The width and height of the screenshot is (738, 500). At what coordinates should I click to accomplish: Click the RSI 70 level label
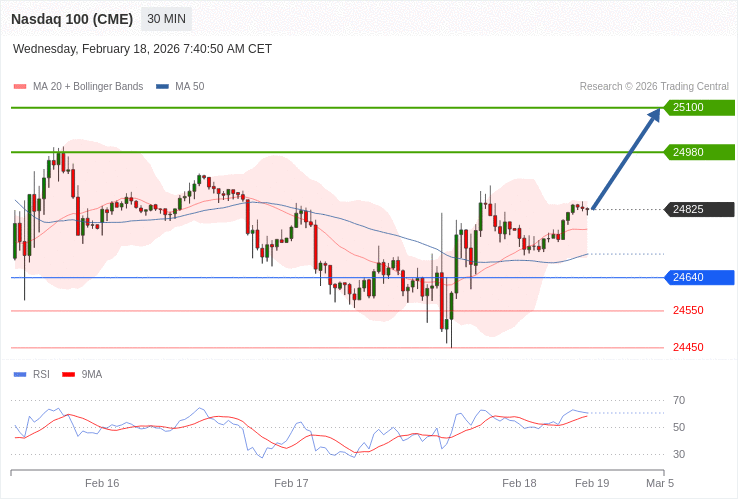click(x=679, y=401)
